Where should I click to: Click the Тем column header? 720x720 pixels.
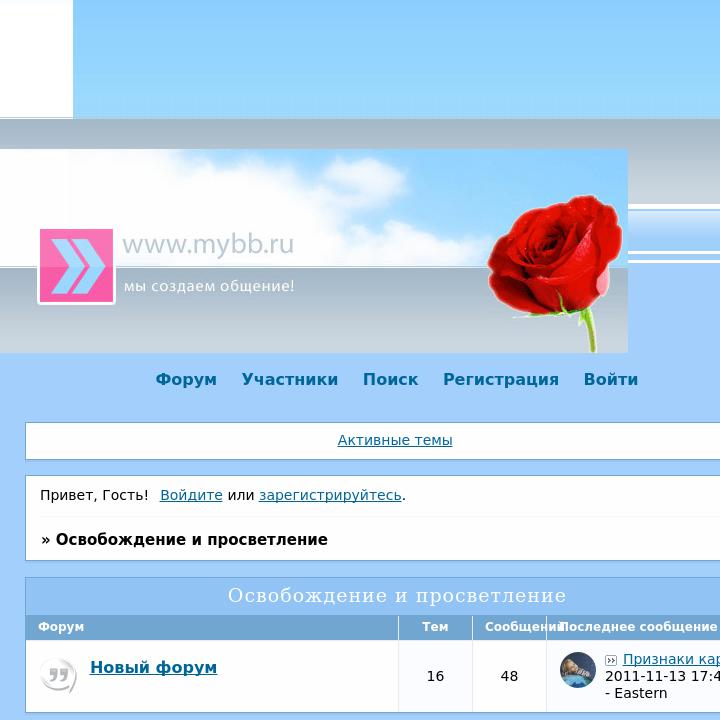(435, 627)
